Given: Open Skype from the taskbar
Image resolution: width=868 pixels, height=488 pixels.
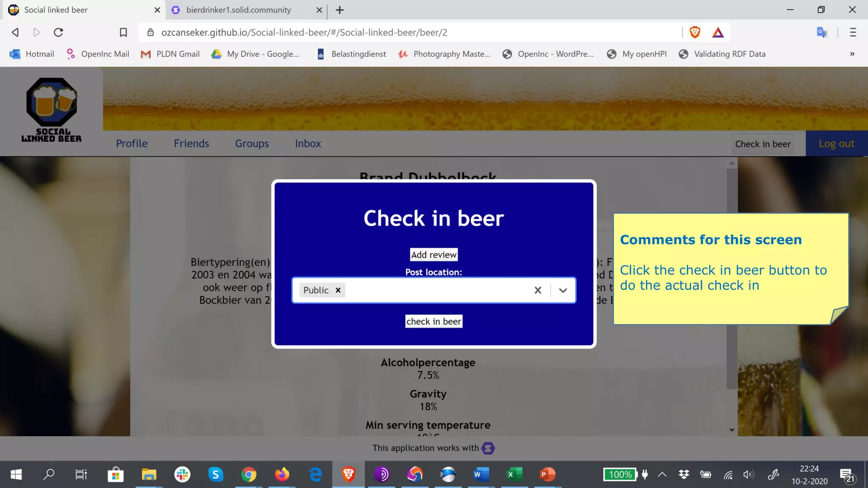Looking at the screenshot, I should click(x=215, y=474).
